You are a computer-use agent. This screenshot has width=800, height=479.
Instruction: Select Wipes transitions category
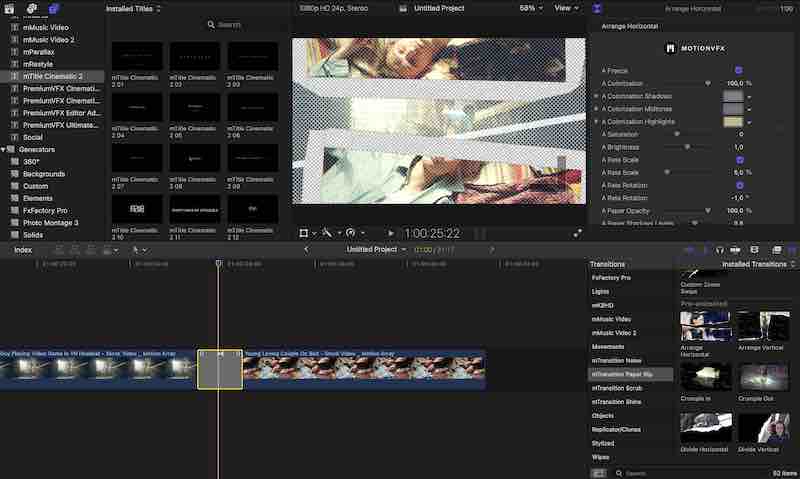601,457
